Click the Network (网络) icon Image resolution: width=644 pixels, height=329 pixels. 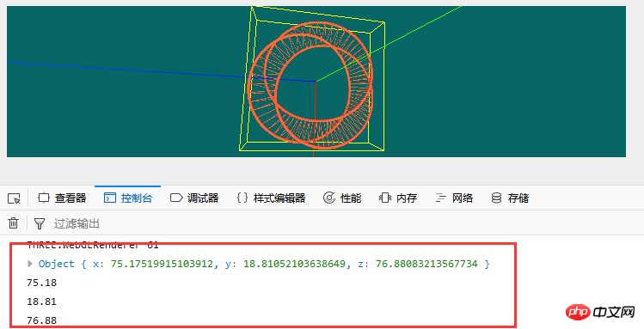pyautogui.click(x=441, y=198)
